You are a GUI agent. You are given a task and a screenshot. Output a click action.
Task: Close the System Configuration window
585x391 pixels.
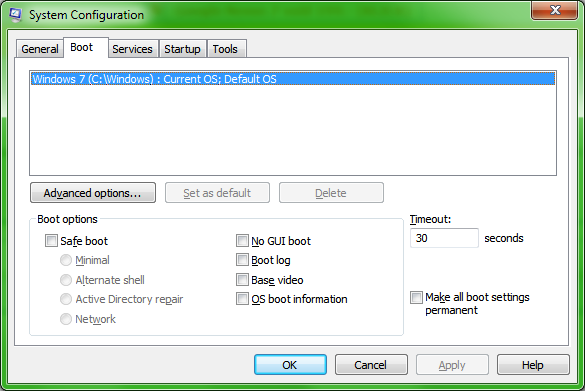click(x=554, y=10)
